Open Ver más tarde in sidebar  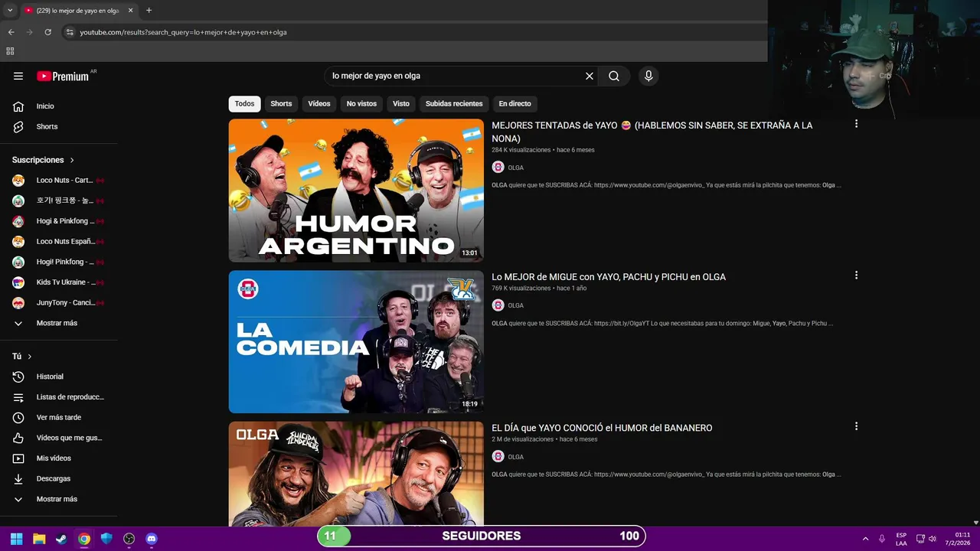[x=59, y=417]
